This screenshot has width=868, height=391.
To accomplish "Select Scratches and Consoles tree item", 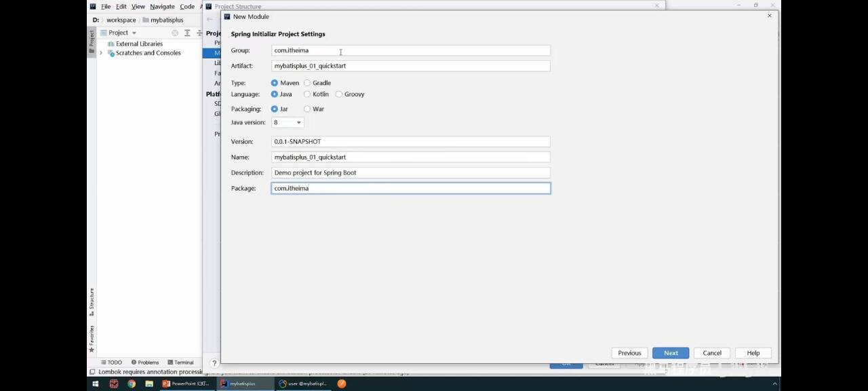I will pos(143,53).
